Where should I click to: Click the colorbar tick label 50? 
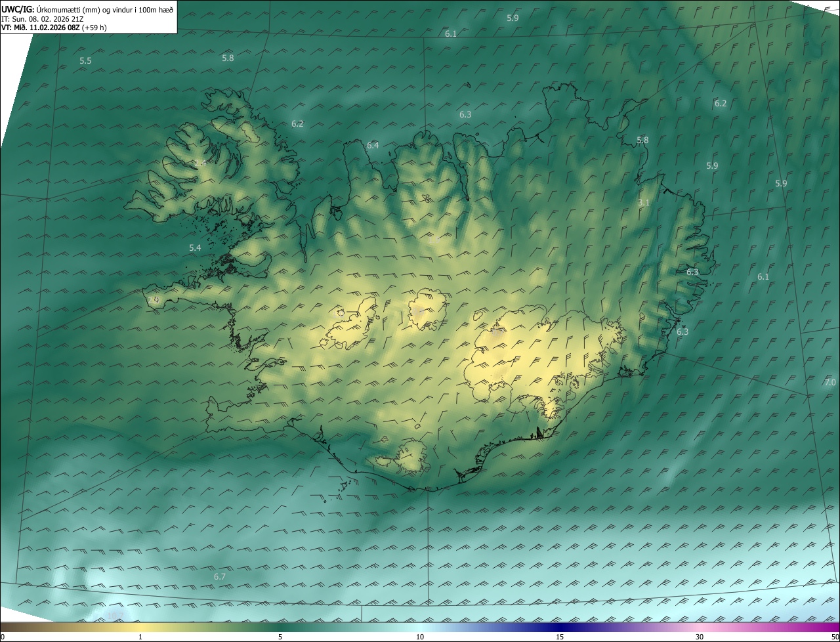tap(835, 637)
